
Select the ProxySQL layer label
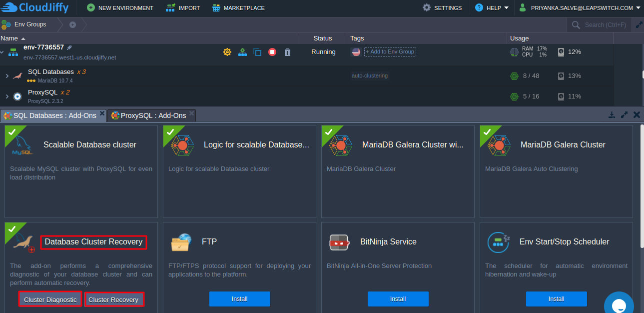42,92
